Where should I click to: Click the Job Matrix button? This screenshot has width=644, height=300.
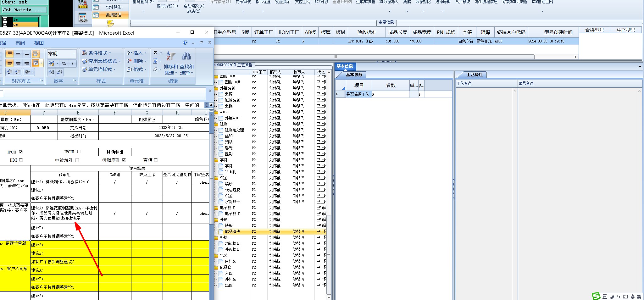pyautogui.click(x=25, y=10)
